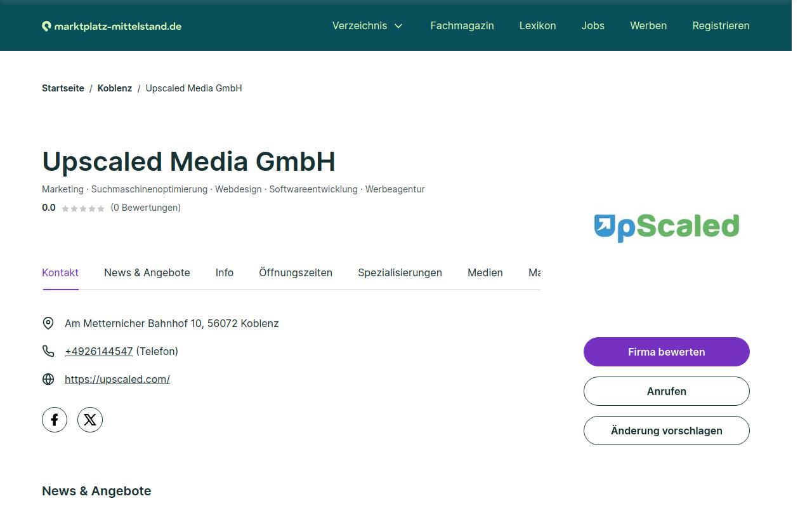This screenshot has height=508, width=812.
Task: Click the phone icon next to the number
Action: (x=48, y=351)
